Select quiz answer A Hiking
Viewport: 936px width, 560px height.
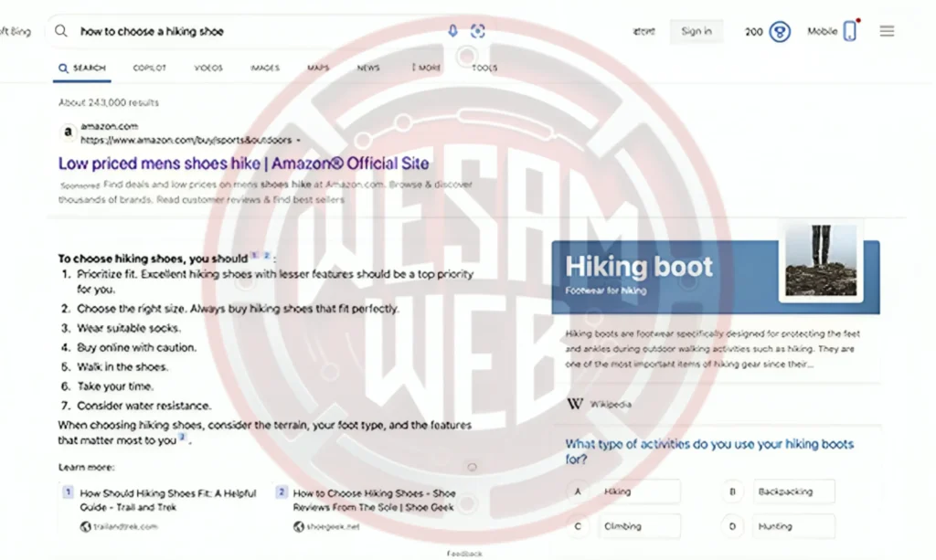click(x=625, y=491)
